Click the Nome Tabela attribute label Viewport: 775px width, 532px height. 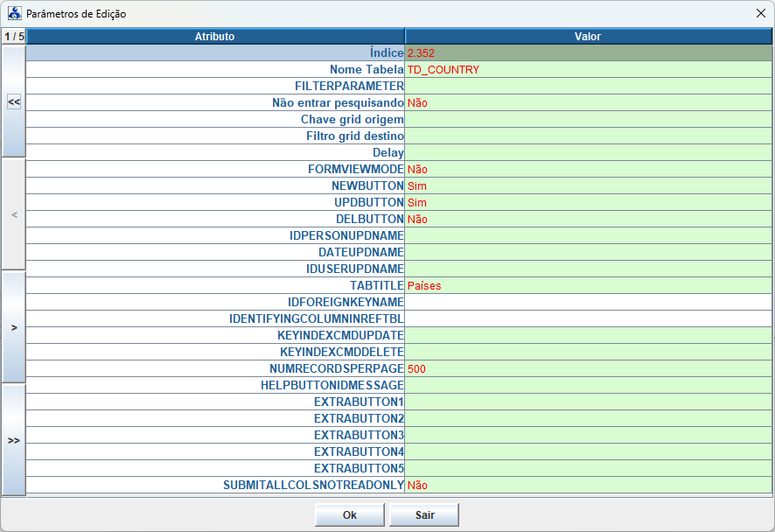[x=367, y=69]
